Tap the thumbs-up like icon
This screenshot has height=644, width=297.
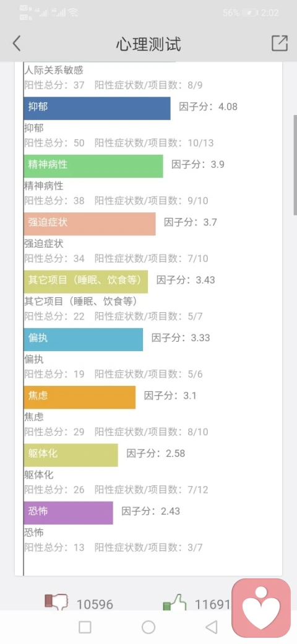point(175,603)
